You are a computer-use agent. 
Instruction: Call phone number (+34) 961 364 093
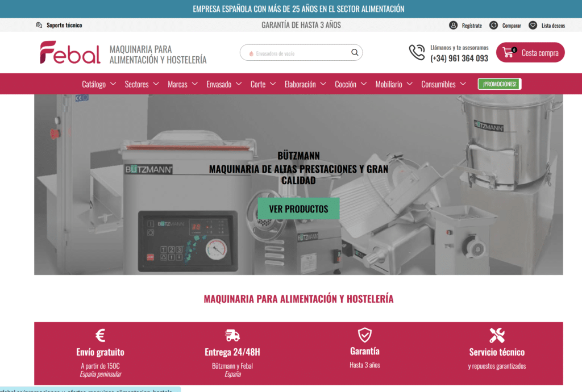(459, 58)
